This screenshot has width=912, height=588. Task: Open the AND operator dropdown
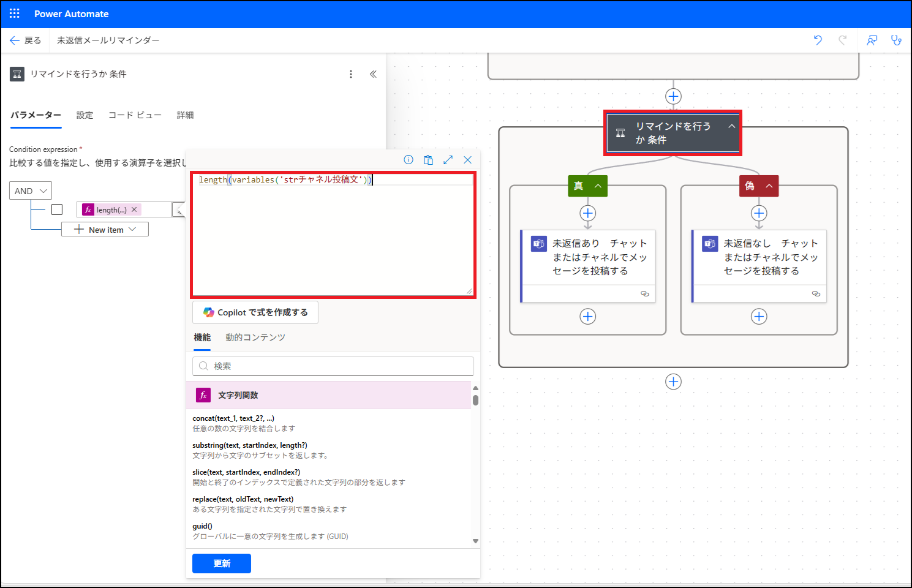31,191
